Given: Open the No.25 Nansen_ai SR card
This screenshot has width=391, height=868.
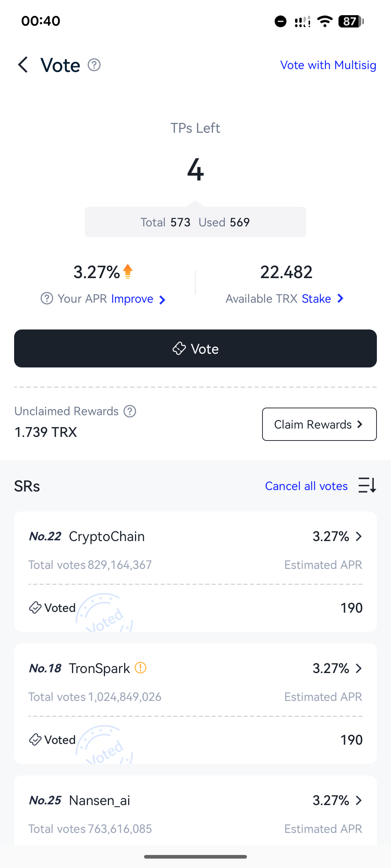Looking at the screenshot, I should pos(195,810).
